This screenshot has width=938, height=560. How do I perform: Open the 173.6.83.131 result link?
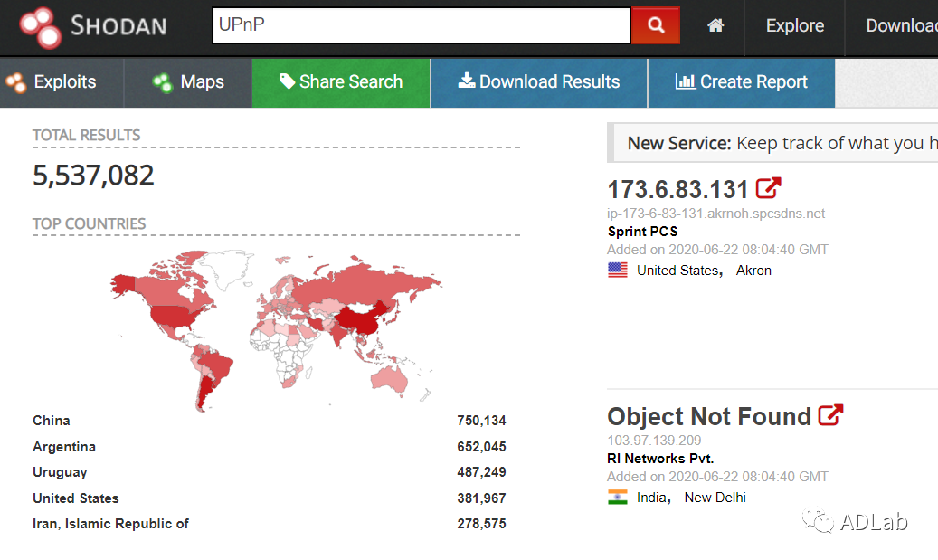(x=677, y=190)
